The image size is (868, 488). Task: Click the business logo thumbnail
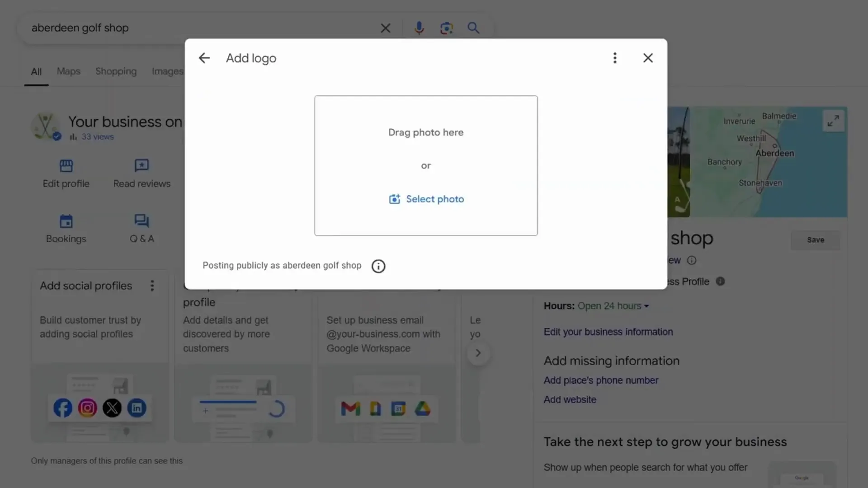click(45, 127)
